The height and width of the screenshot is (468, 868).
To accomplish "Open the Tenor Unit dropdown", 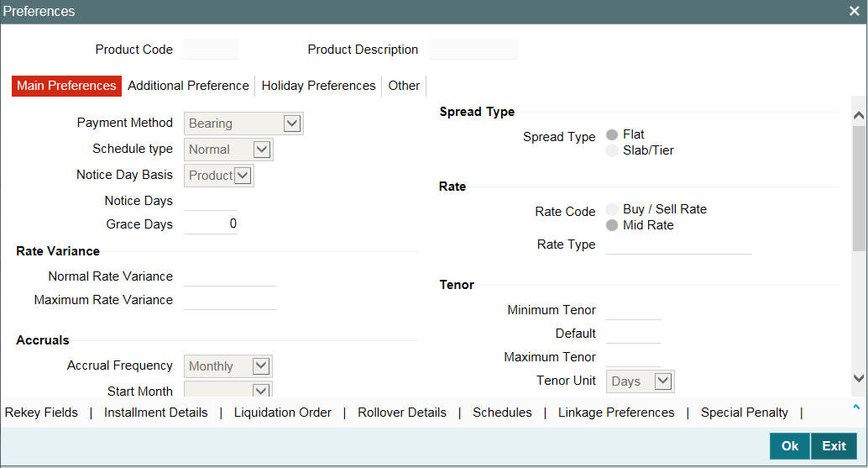I will click(640, 381).
